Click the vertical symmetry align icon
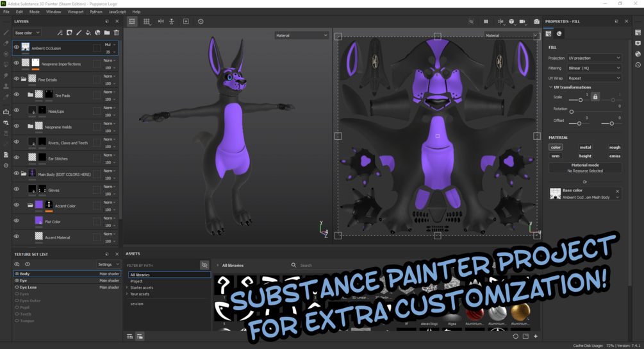 [172, 21]
